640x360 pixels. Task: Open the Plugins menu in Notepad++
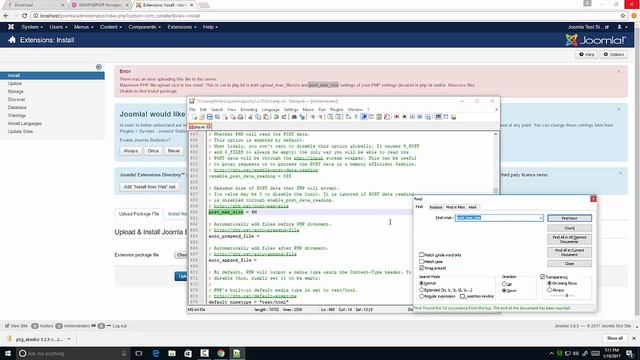click(x=337, y=109)
